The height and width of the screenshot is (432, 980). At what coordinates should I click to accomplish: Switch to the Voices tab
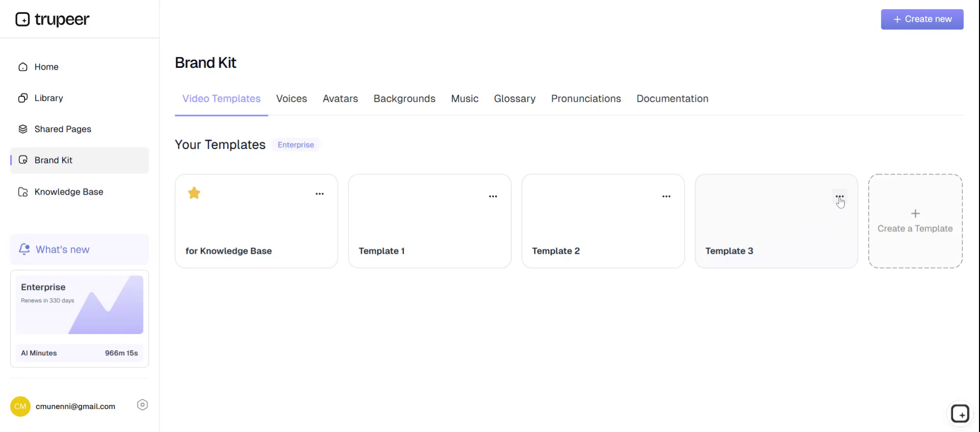291,99
